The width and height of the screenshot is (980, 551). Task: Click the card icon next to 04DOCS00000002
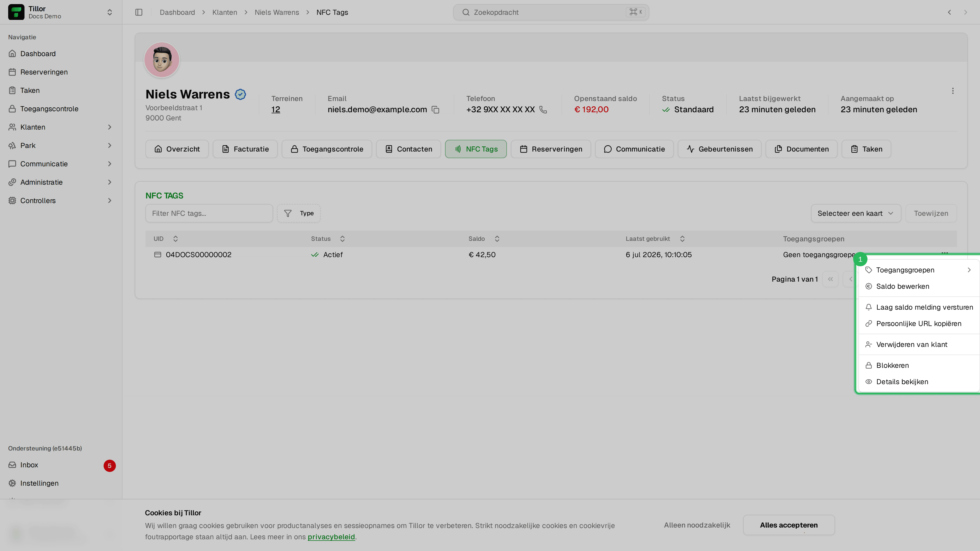tap(157, 254)
